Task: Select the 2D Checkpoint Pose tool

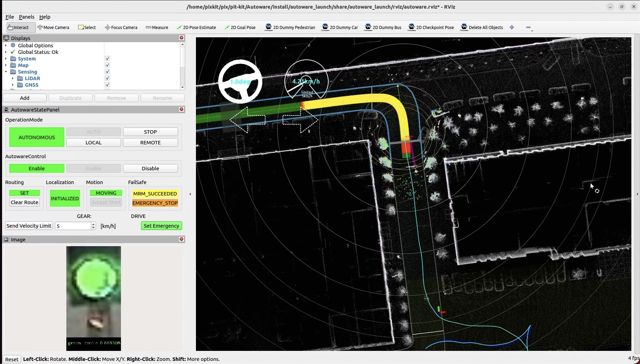Action: [431, 27]
